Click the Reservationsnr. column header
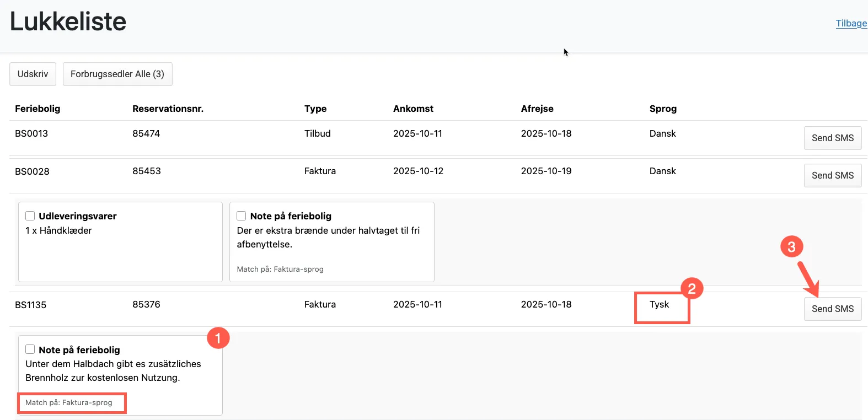The height and width of the screenshot is (420, 868). (x=168, y=109)
